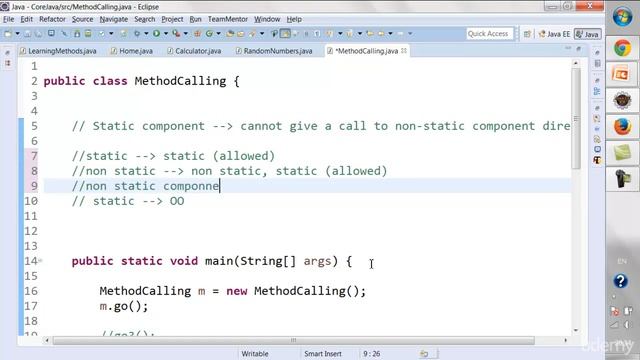Image resolution: width=640 pixels, height=360 pixels.
Task: Click the New Java Class icon
Action: (209, 33)
